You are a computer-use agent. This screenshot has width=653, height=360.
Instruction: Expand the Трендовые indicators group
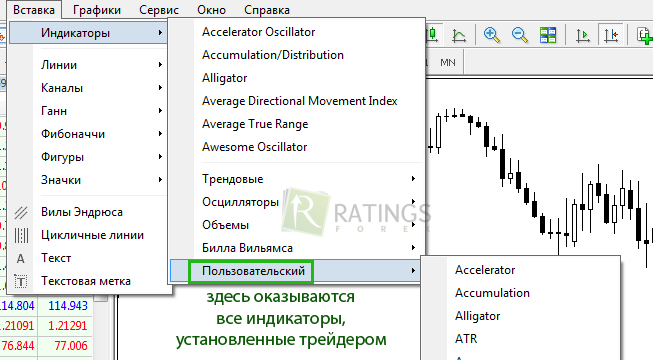coord(297,179)
